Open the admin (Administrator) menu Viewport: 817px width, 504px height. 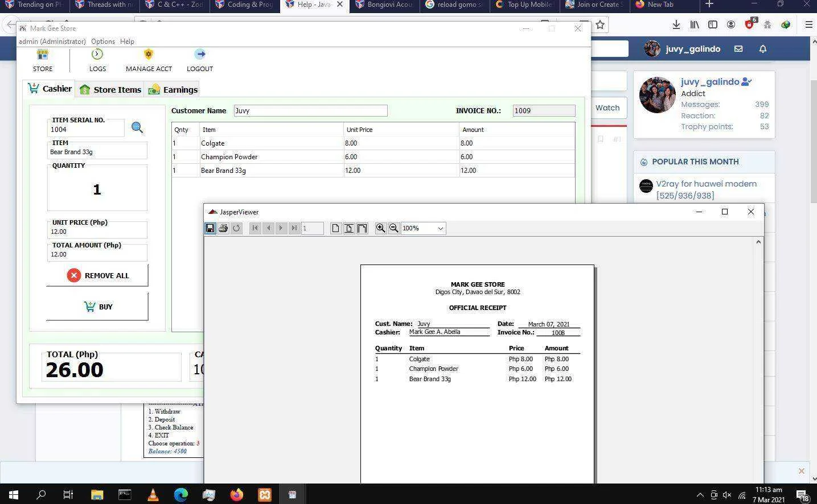point(52,42)
